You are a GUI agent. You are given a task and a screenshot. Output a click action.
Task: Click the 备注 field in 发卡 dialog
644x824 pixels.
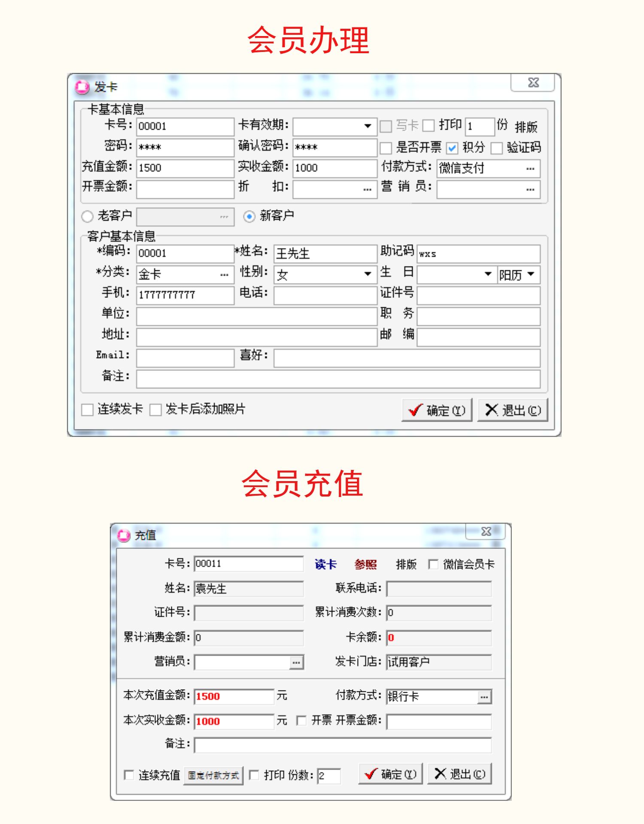[x=338, y=379]
